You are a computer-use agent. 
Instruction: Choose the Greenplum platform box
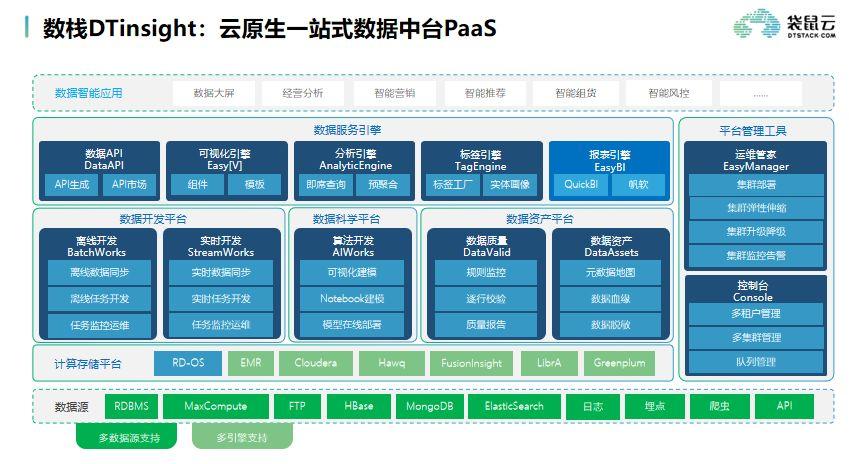tap(619, 363)
